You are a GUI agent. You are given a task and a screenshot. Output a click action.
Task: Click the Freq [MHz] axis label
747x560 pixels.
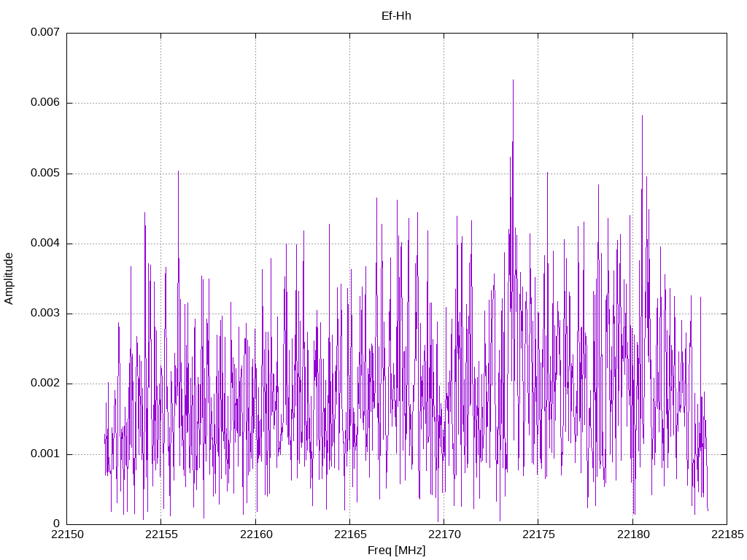[x=396, y=551]
